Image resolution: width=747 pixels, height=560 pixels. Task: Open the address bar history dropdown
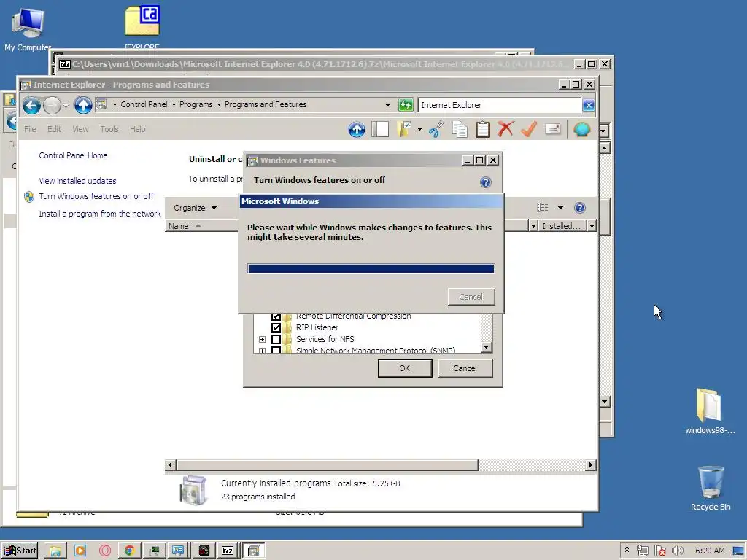(387, 105)
